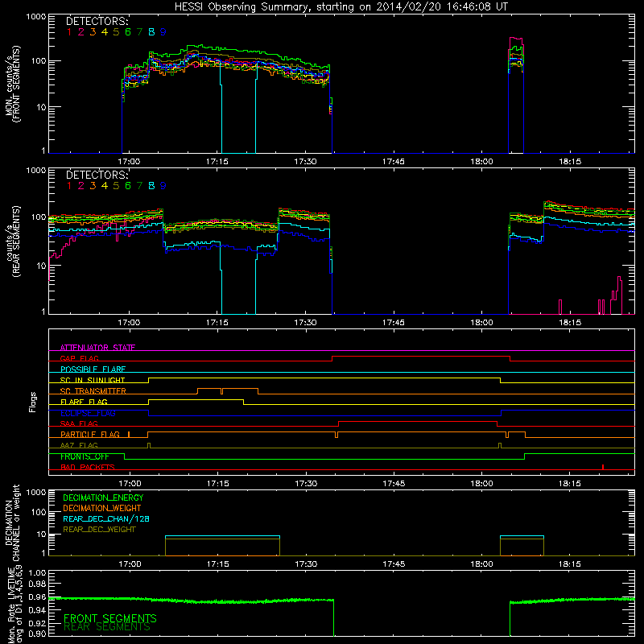Image resolution: width=644 pixels, height=644 pixels.
Task: Click the 18:15 tick label under front segments plot
Action: [570, 162]
